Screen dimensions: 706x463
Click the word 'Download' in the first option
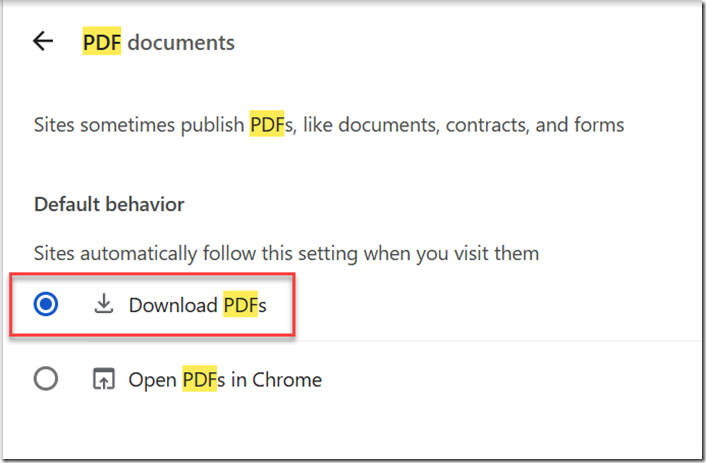tap(173, 305)
